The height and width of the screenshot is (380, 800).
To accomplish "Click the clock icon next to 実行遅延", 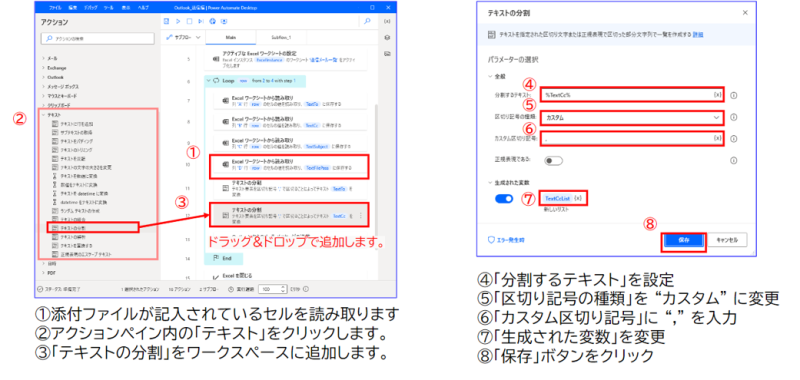I will [231, 289].
